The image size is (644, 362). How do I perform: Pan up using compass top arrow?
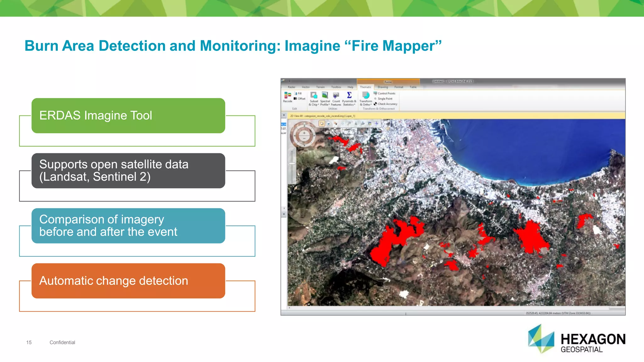(x=304, y=126)
